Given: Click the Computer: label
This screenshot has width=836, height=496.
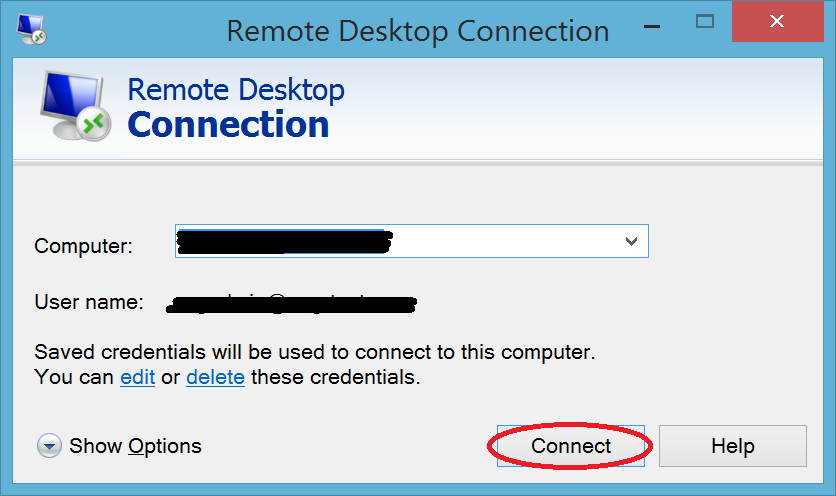Looking at the screenshot, I should pos(83,246).
